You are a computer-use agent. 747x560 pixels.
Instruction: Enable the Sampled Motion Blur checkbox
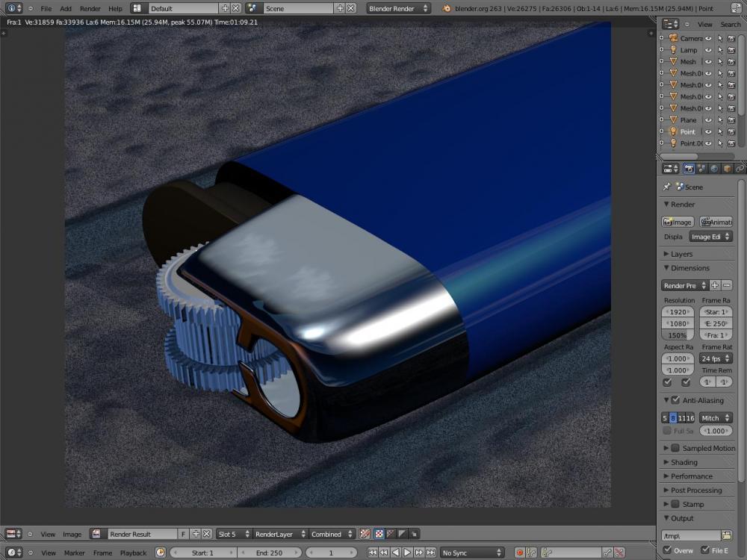point(675,448)
